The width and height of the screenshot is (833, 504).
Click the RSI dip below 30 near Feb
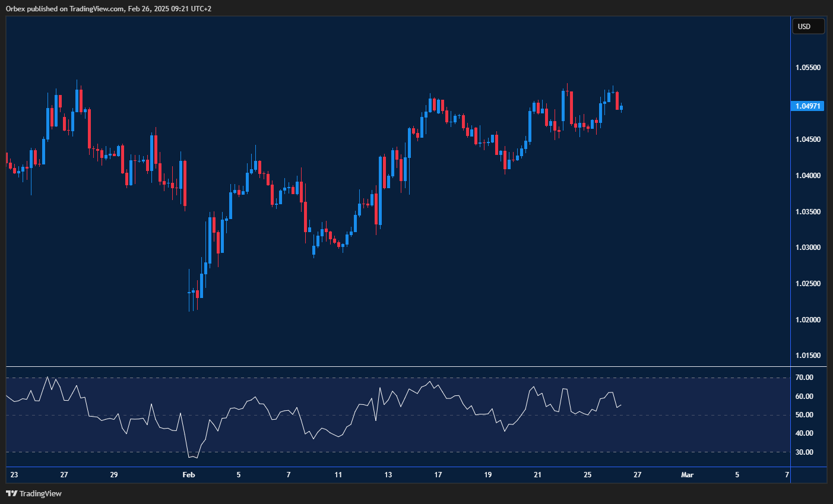pos(193,457)
